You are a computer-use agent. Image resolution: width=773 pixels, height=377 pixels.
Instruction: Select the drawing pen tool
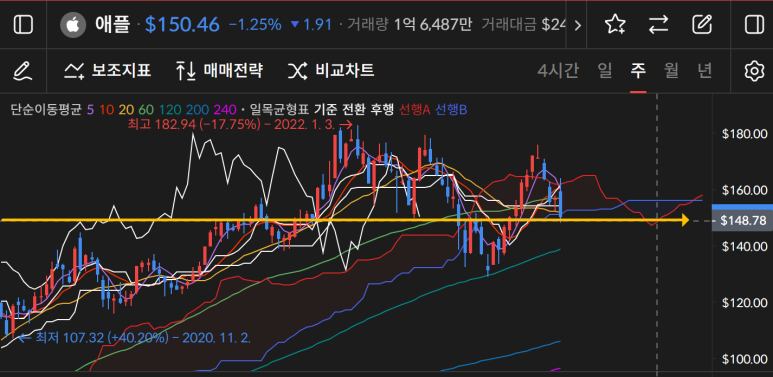pos(23,71)
